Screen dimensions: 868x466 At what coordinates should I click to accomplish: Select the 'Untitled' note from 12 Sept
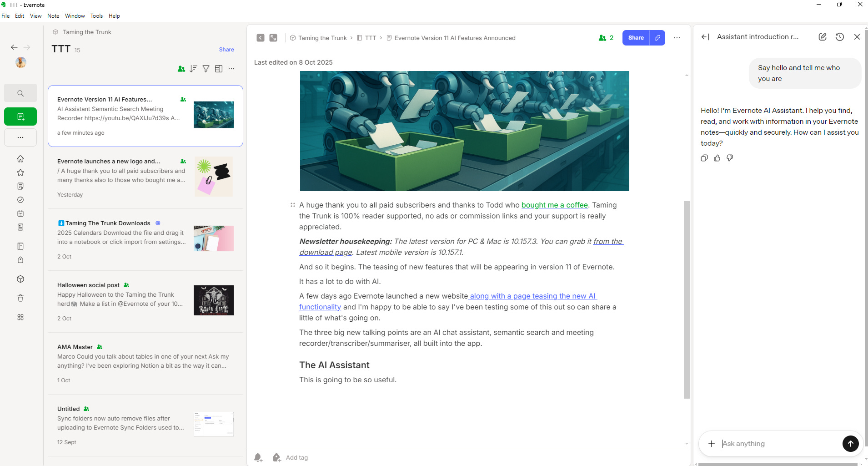pyautogui.click(x=146, y=425)
